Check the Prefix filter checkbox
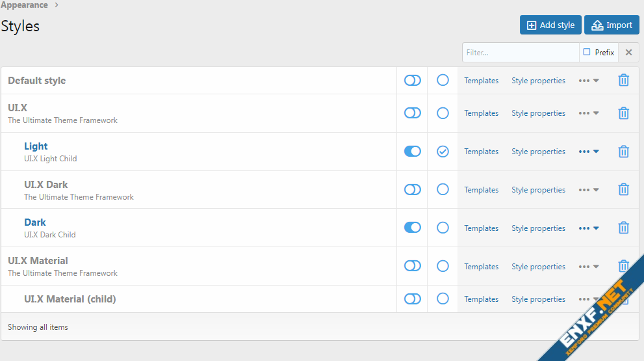 587,52
